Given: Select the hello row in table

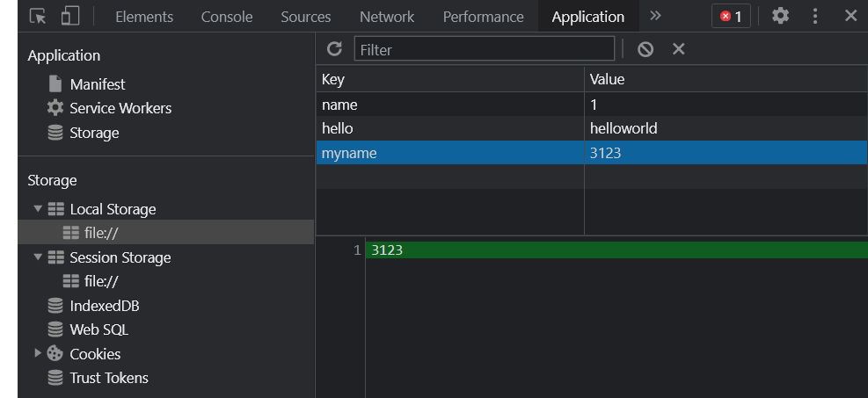Looking at the screenshot, I should coord(591,128).
